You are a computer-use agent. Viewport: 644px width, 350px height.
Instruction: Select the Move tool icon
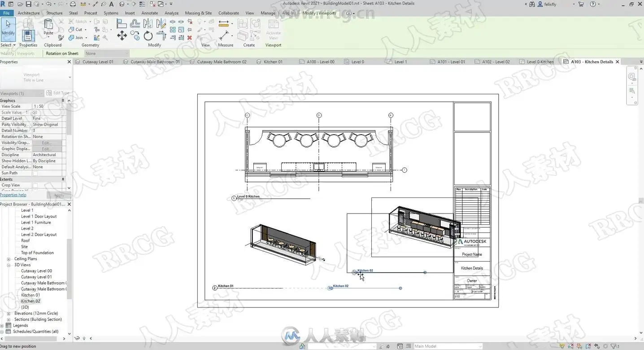pyautogui.click(x=122, y=36)
